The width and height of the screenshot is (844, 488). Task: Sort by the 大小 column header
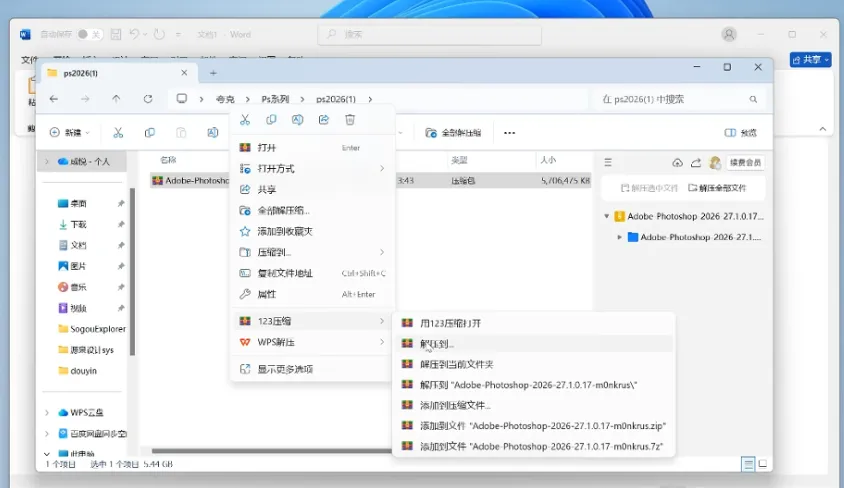pyautogui.click(x=548, y=160)
